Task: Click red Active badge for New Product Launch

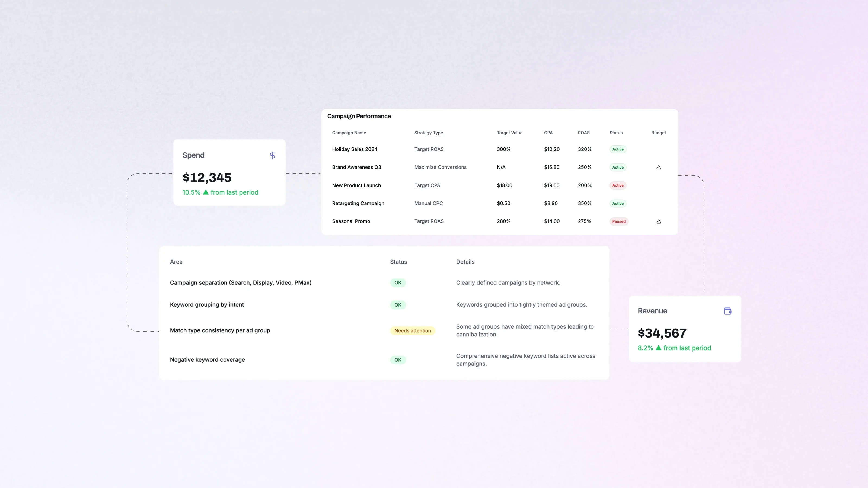Action: pyautogui.click(x=618, y=185)
